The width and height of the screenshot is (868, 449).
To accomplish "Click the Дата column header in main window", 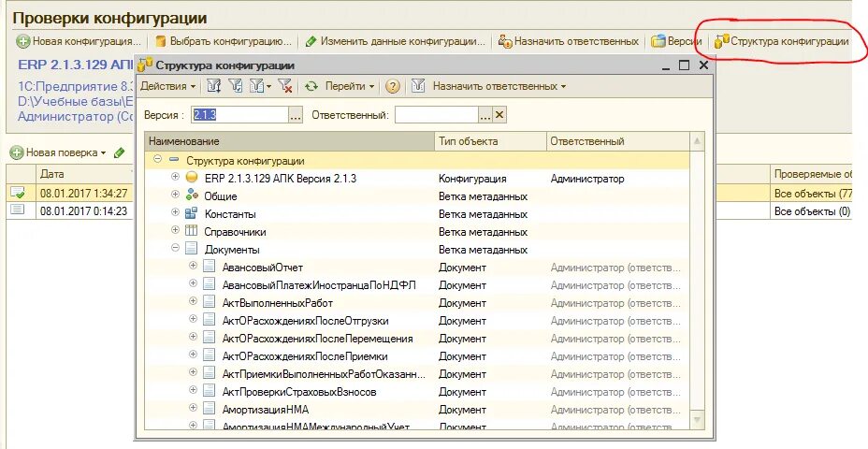I will [84, 174].
